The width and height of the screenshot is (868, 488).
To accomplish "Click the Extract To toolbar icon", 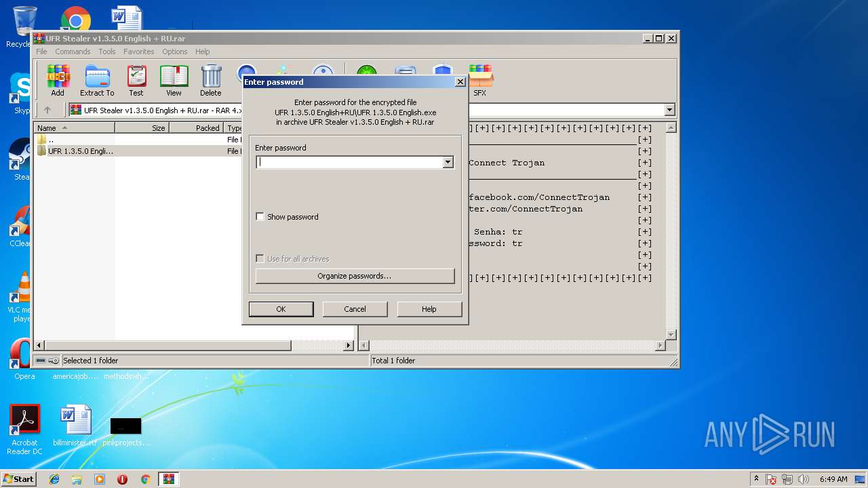I will pyautogui.click(x=97, y=81).
